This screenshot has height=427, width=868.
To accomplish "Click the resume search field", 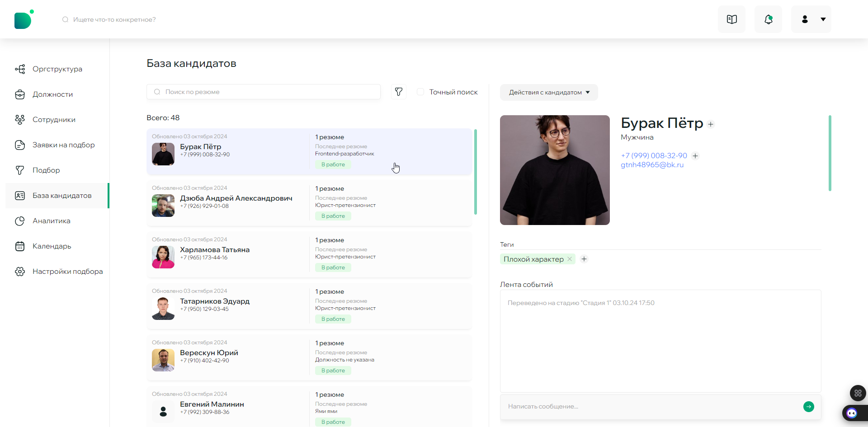I will click(x=264, y=92).
